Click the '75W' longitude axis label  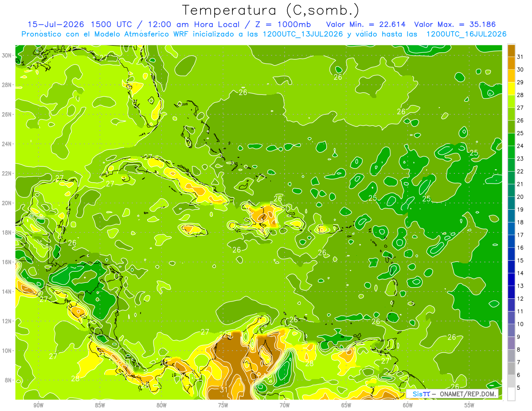point(223,405)
